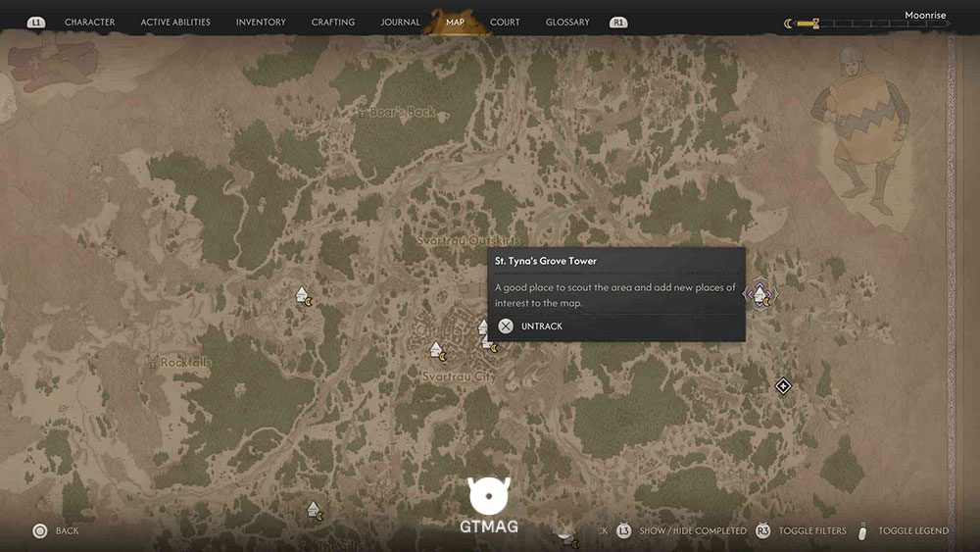Select the tower marker above Svartrau City label
Image resolution: width=980 pixels, height=552 pixels.
pos(438,351)
